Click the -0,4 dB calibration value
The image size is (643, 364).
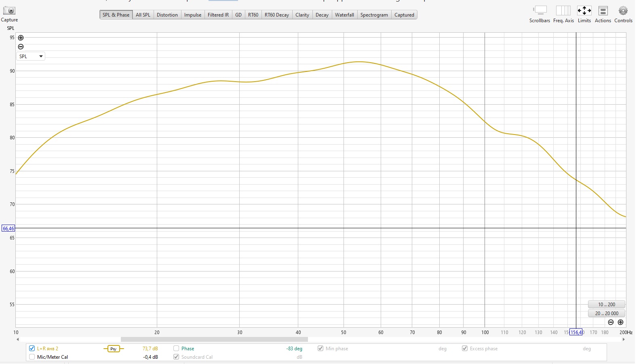pos(150,357)
